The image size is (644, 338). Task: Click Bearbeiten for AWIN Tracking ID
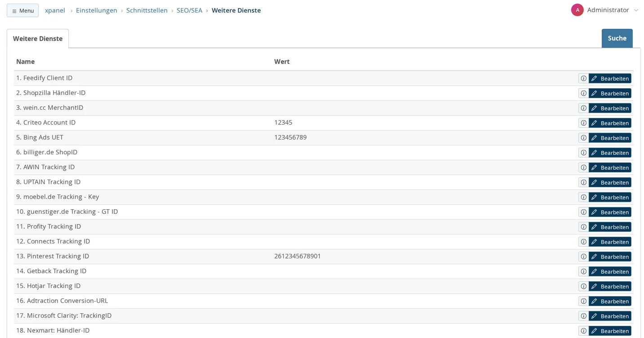point(610,167)
